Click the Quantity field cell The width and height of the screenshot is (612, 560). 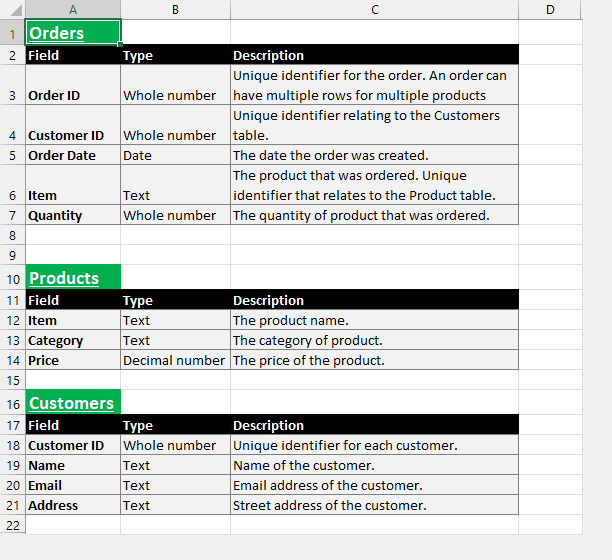point(73,215)
